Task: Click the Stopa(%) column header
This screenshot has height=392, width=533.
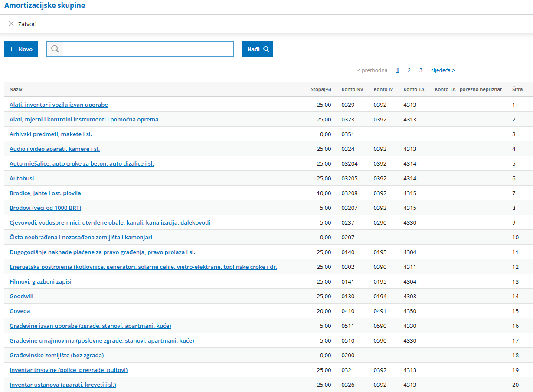Action: (x=321, y=89)
